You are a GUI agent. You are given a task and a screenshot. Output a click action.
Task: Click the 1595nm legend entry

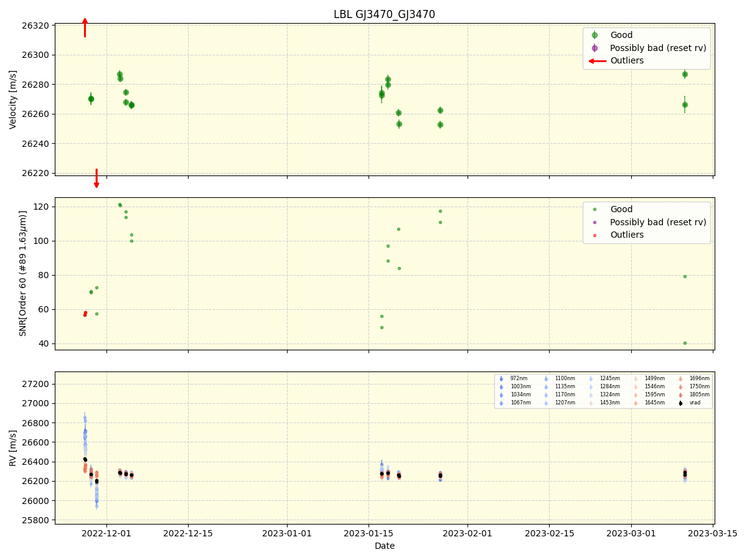[655, 394]
